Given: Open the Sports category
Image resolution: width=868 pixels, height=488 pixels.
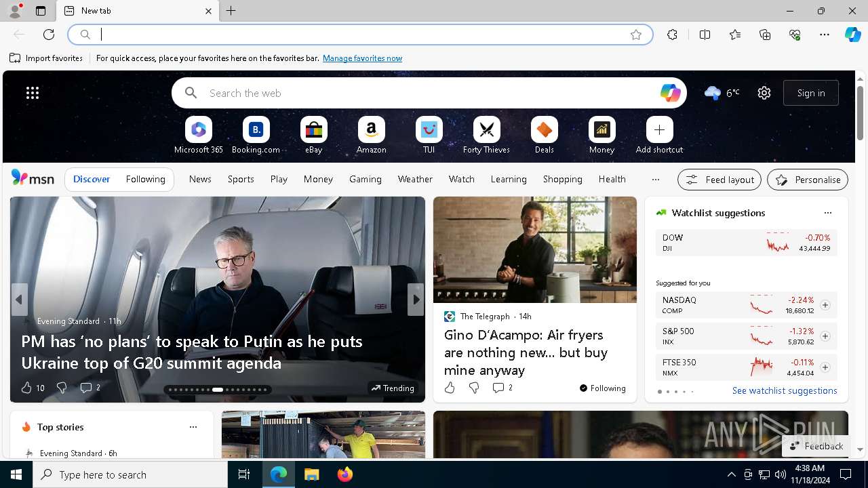Looking at the screenshot, I should pos(241,179).
